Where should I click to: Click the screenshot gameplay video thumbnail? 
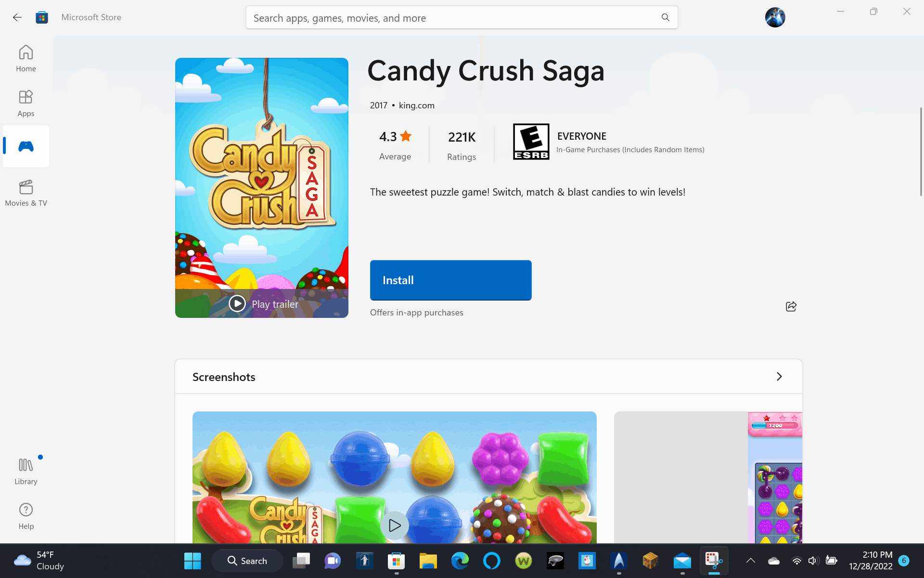(x=395, y=525)
